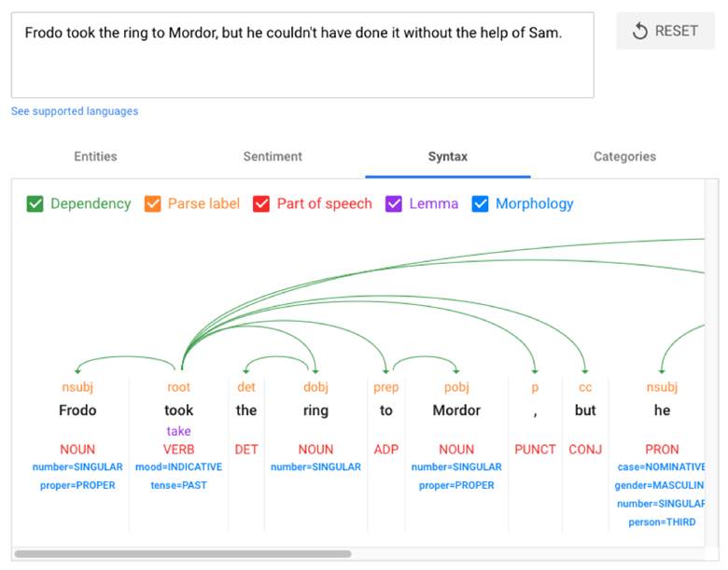Click the PRON tag under 'he'

[662, 450]
